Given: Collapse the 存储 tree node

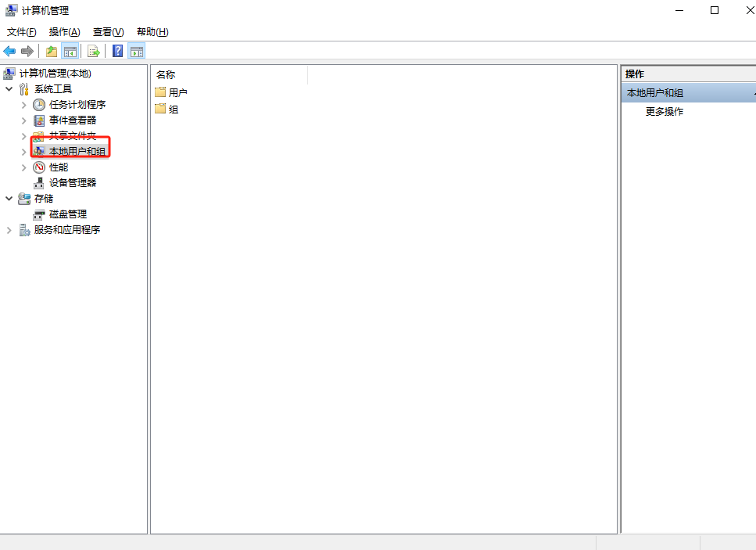Looking at the screenshot, I should point(9,198).
